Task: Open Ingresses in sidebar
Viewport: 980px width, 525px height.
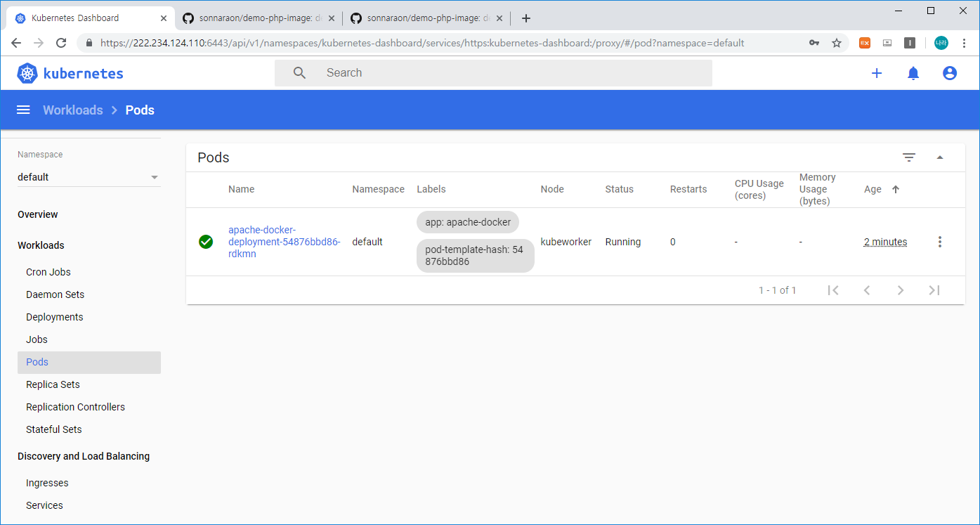Action: (47, 483)
